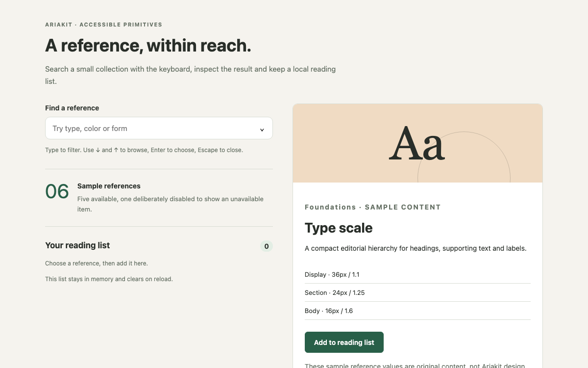This screenshot has width=588, height=368.
Task: Click the large 06 count number
Action: [x=57, y=191]
